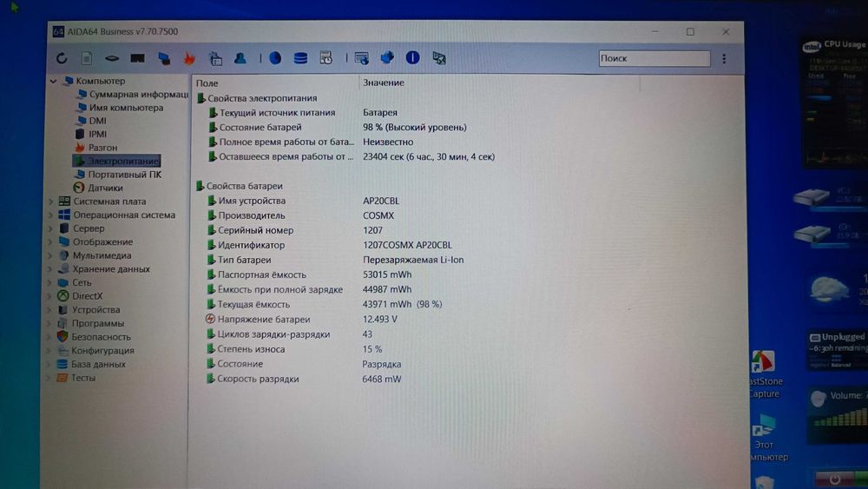
Task: Click the Безопасность shield icon
Action: point(62,337)
